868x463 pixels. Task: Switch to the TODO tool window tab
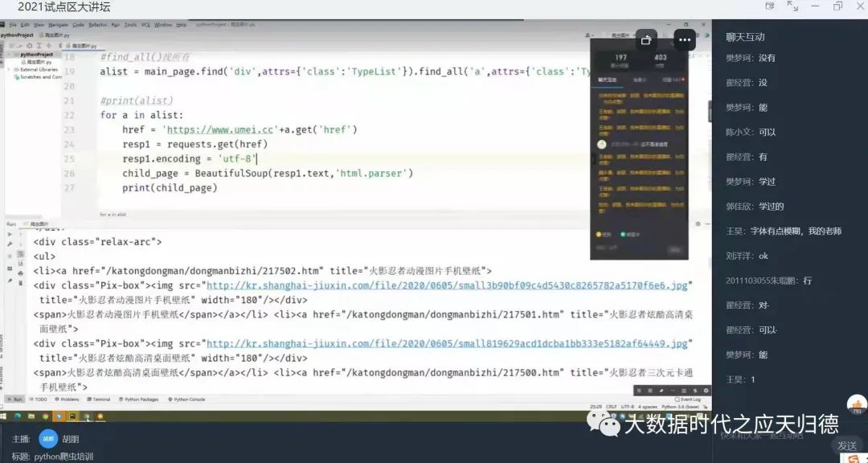tap(39, 399)
